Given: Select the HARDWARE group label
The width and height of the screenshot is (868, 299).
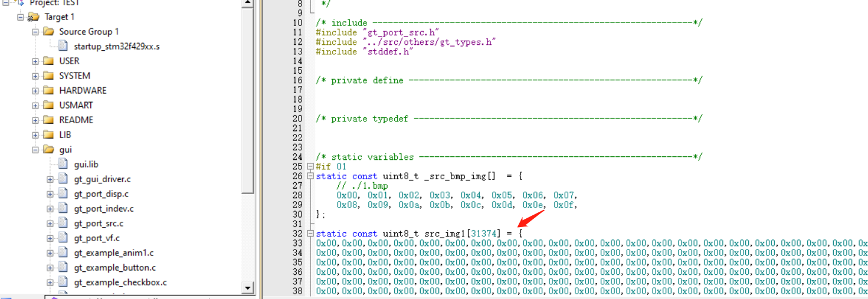Looking at the screenshot, I should [x=83, y=91].
